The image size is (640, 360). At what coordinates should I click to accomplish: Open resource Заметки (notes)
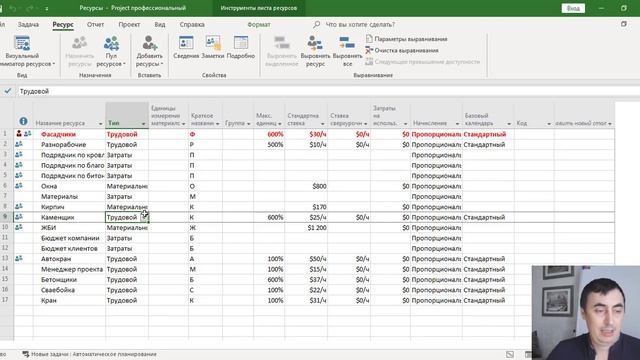(213, 48)
